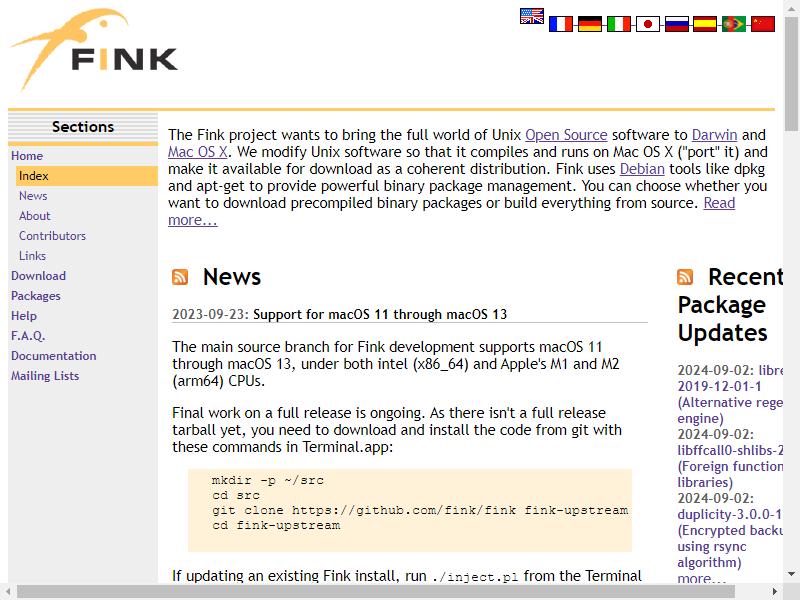Go to Mailing Lists
Screen dimensions: 800x600
[45, 376]
